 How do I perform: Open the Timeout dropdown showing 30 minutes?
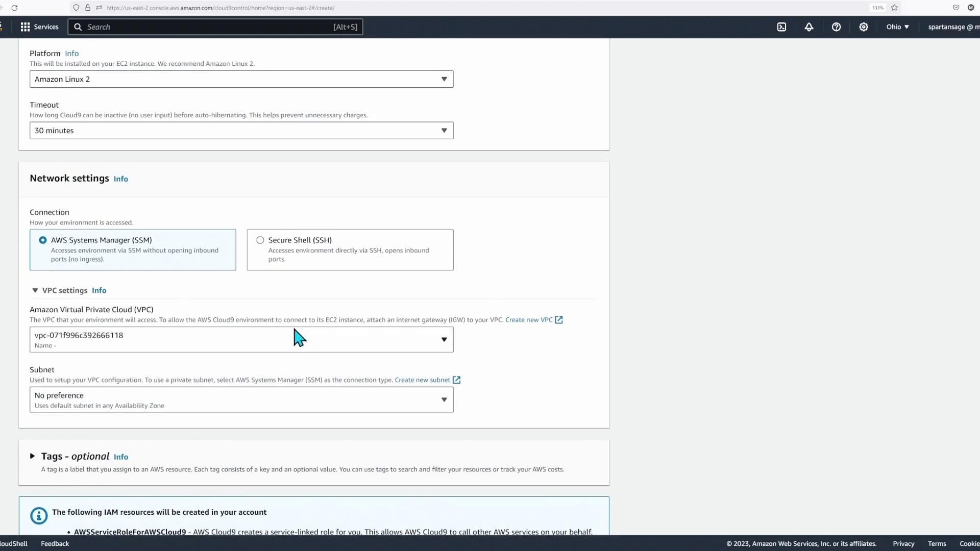pyautogui.click(x=241, y=131)
